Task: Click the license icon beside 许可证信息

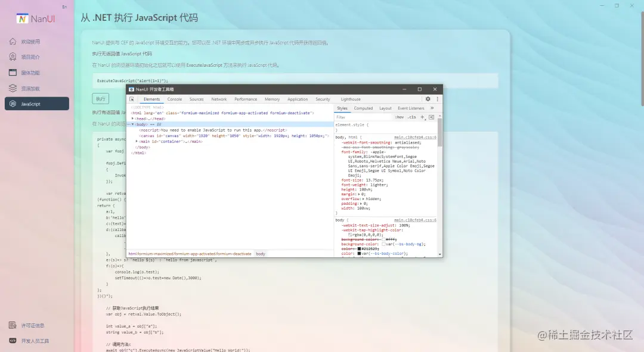Action: [13, 325]
